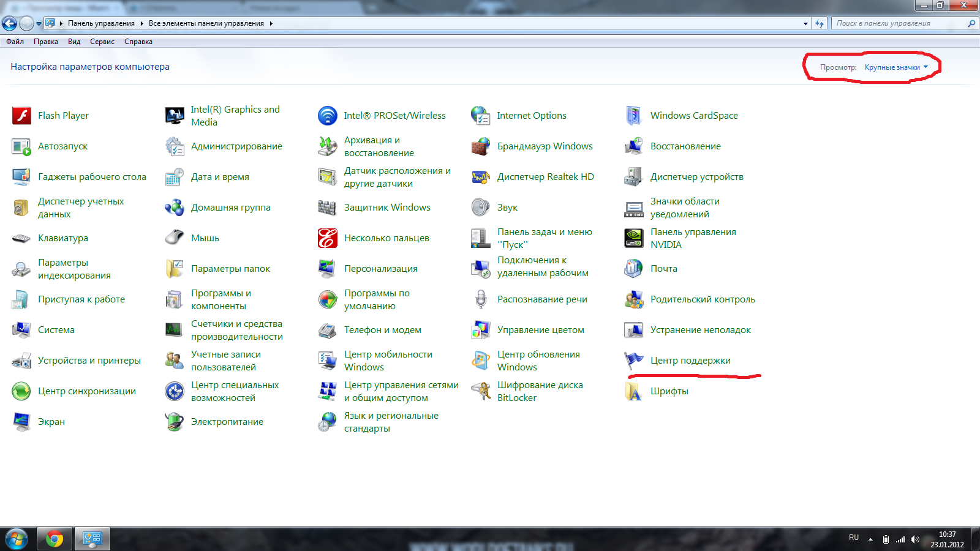Click the Почта mail icon
Screen dimensions: 980x551
pyautogui.click(x=634, y=269)
